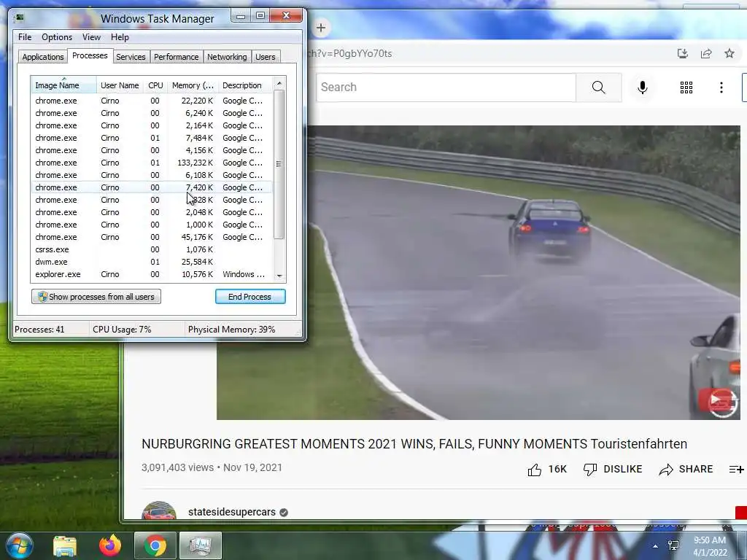
Task: Launch Firefox from the taskbar
Action: (x=110, y=545)
